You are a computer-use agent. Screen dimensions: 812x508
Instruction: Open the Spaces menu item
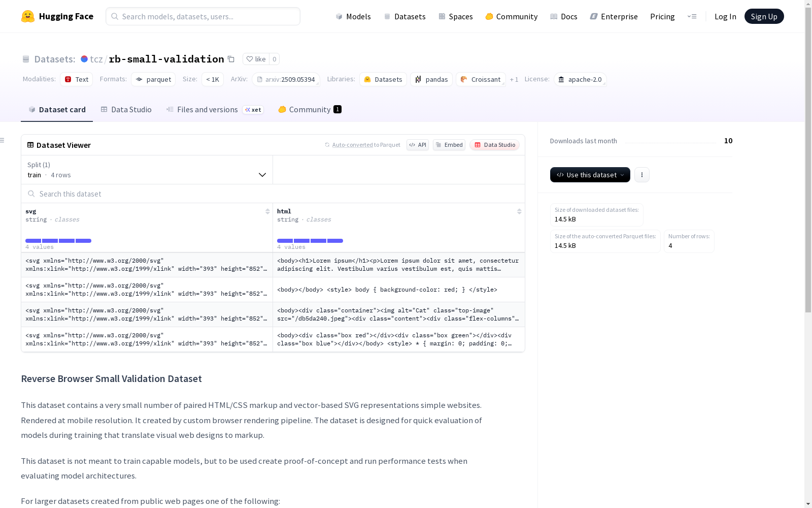tap(456, 16)
